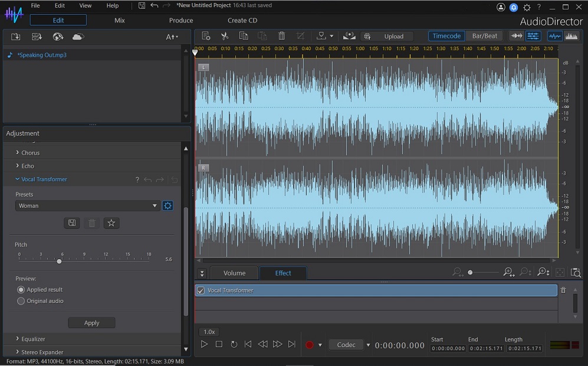Start recording with the red record button

pos(309,344)
